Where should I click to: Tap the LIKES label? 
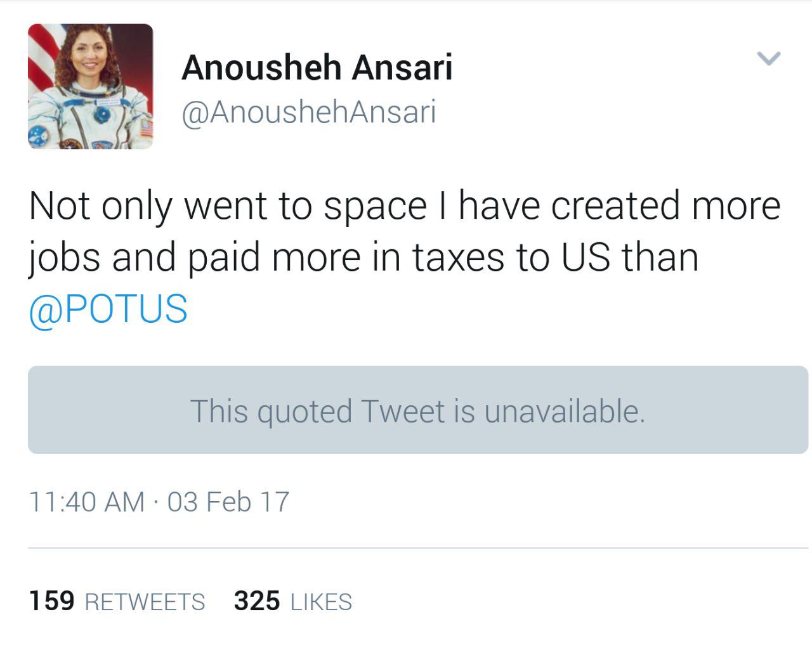tap(321, 602)
